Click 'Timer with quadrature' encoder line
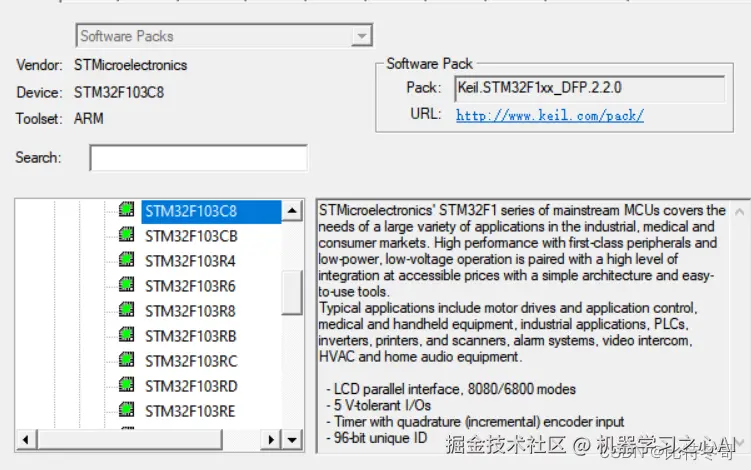The height and width of the screenshot is (470, 751). click(x=475, y=422)
